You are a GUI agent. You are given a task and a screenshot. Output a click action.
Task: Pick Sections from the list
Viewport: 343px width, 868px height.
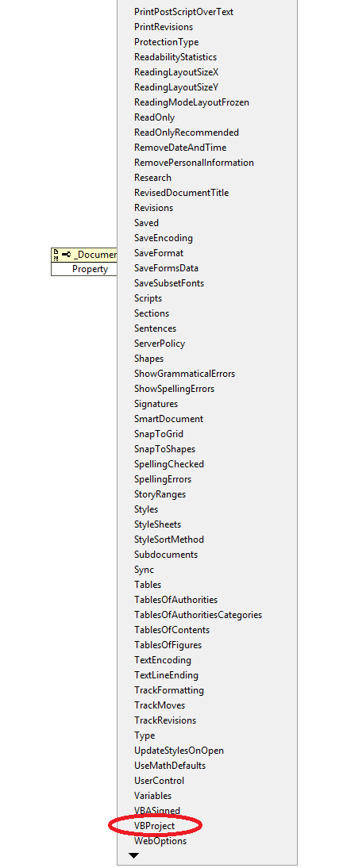(152, 313)
